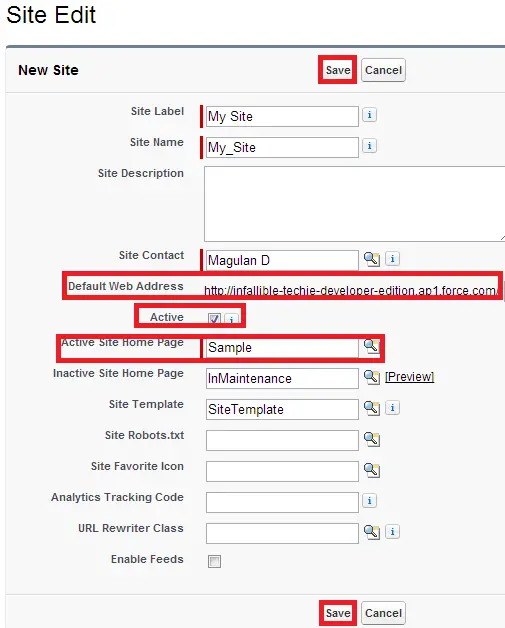Screen dimensions: 505x628
Task: Click the info icon next to Site Contact
Action: [x=392, y=259]
